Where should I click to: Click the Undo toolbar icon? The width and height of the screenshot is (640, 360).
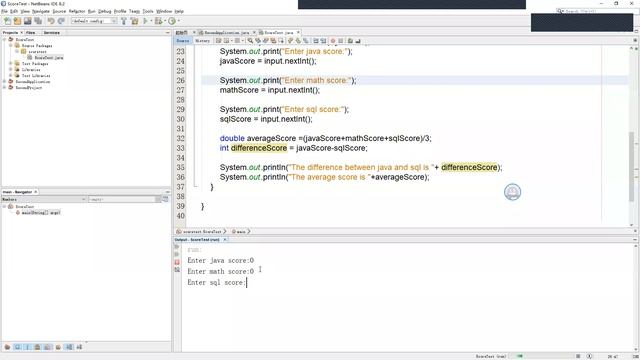point(51,21)
